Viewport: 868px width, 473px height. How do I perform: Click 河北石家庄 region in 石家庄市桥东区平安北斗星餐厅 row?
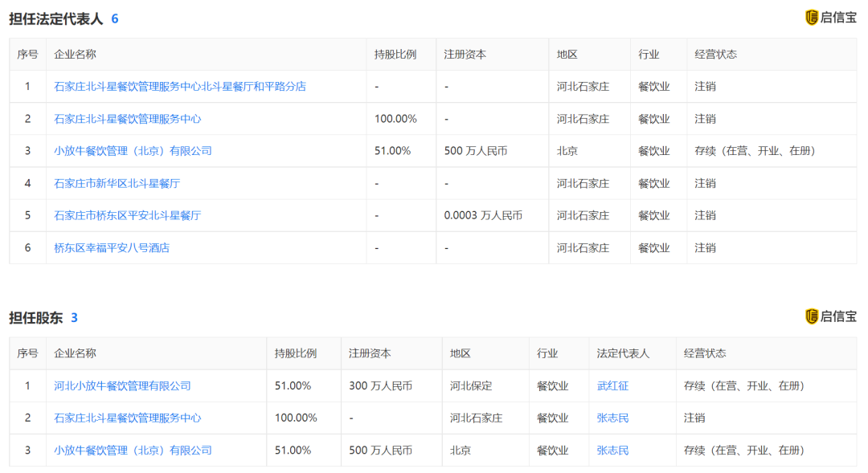583,215
